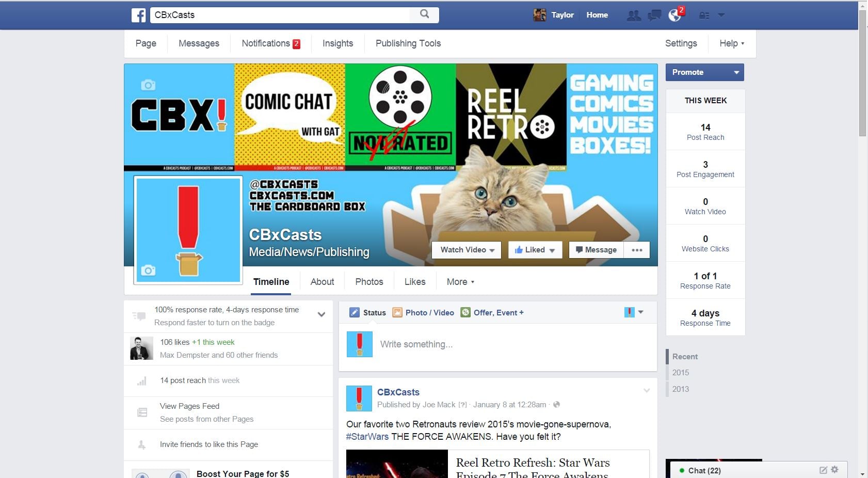
Task: Open the Notifications admin tab
Action: coord(271,43)
